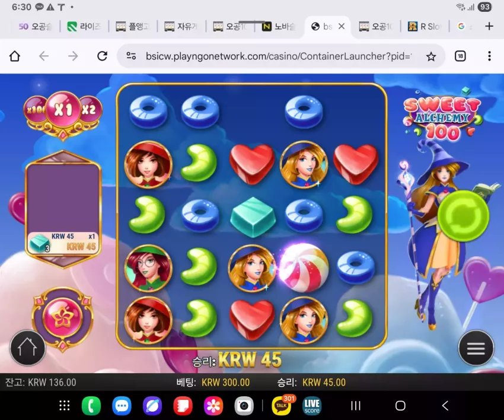This screenshot has width=504, height=420.
Task: Close the active bs tab
Action: (342, 26)
